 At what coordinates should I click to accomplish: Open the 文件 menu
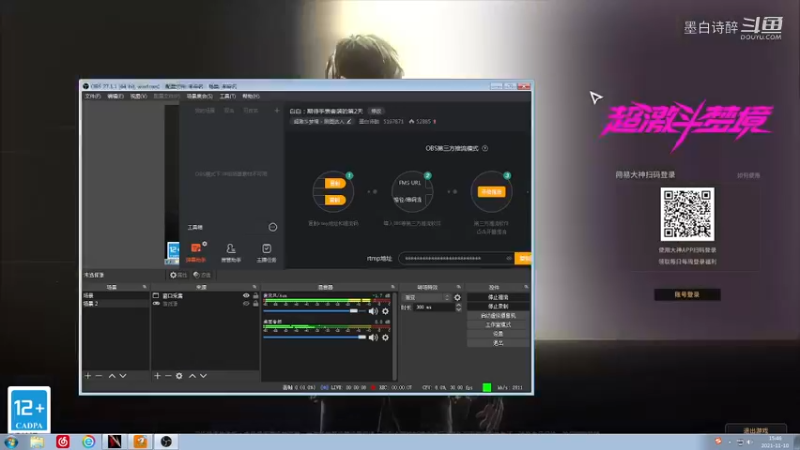(93, 96)
